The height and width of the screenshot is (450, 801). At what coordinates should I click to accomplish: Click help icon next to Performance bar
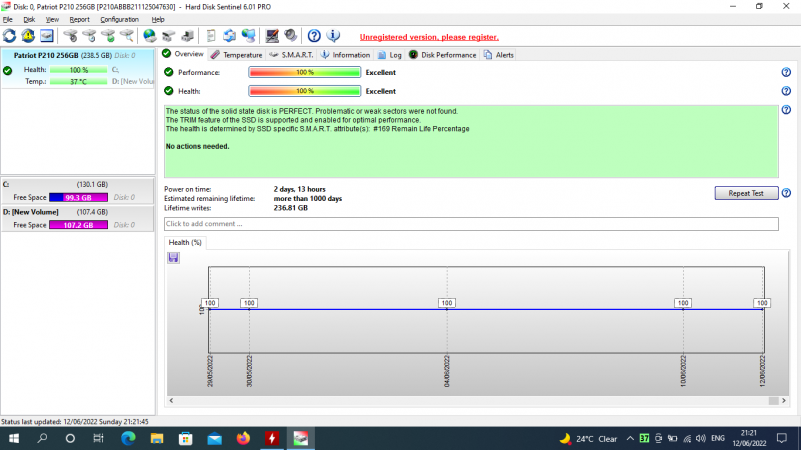pyautogui.click(x=786, y=73)
